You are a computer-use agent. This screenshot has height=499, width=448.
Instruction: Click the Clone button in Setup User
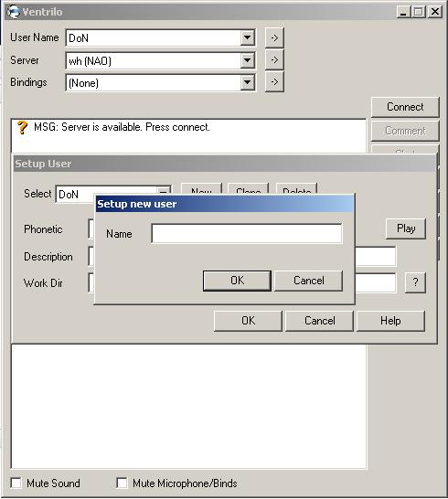point(249,189)
